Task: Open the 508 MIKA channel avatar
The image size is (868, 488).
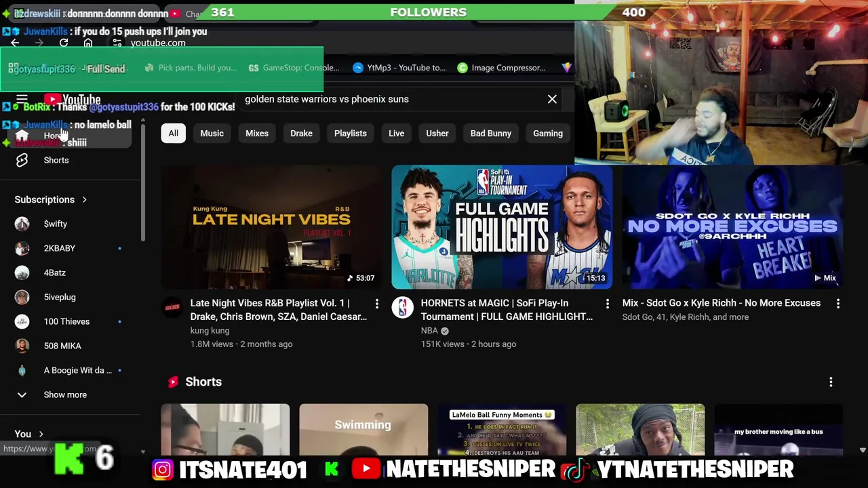Action: click(x=22, y=346)
